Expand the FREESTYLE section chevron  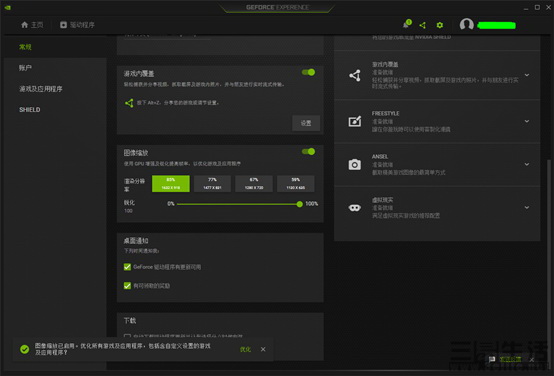point(527,121)
